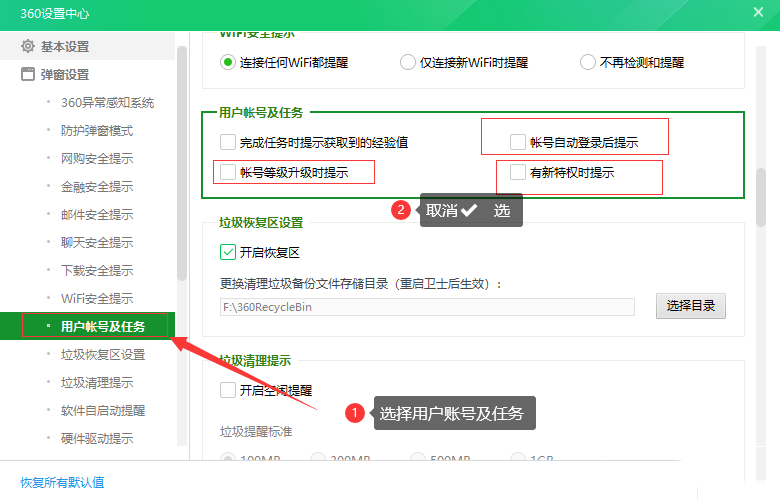Open 360异常感知系统 settings item
780x500 pixels.
point(107,102)
